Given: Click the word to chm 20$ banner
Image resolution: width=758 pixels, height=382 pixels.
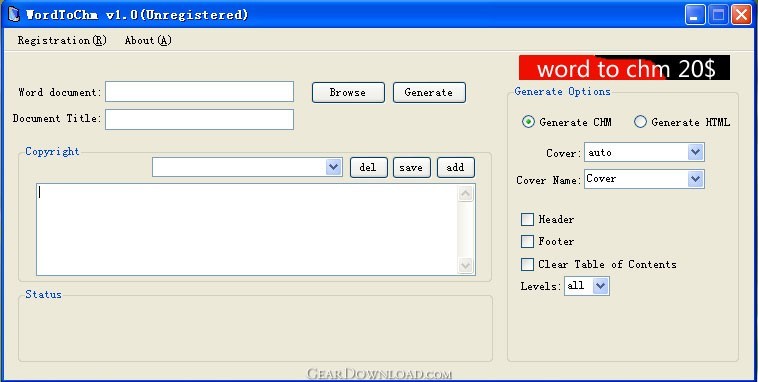Looking at the screenshot, I should pos(625,68).
